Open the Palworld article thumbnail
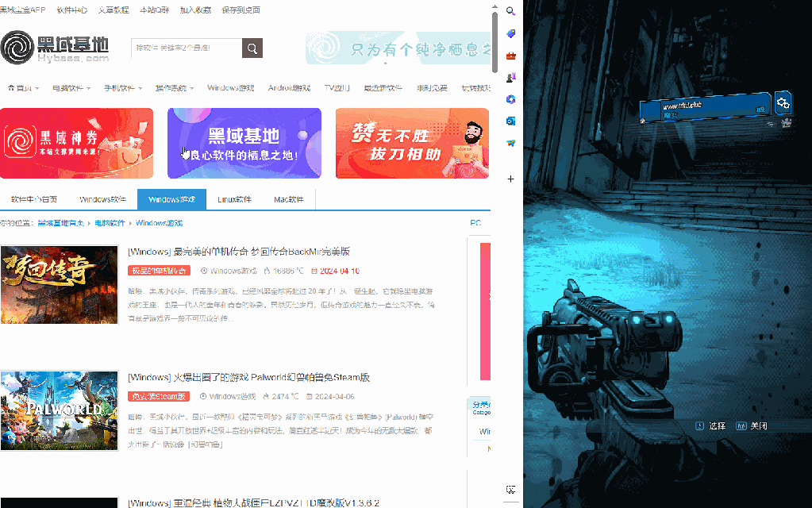812x508 pixels. 59,410
